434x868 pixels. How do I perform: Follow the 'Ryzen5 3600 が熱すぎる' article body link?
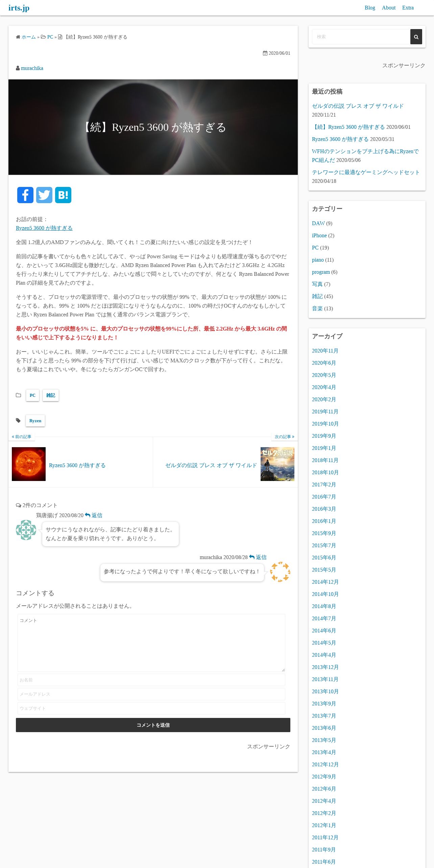click(x=44, y=228)
